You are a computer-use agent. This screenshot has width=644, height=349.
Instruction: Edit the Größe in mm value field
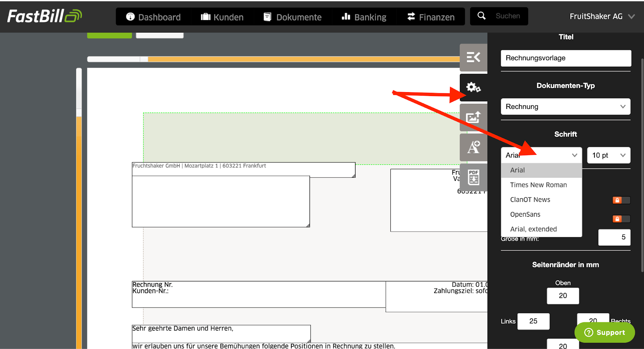(x=614, y=237)
